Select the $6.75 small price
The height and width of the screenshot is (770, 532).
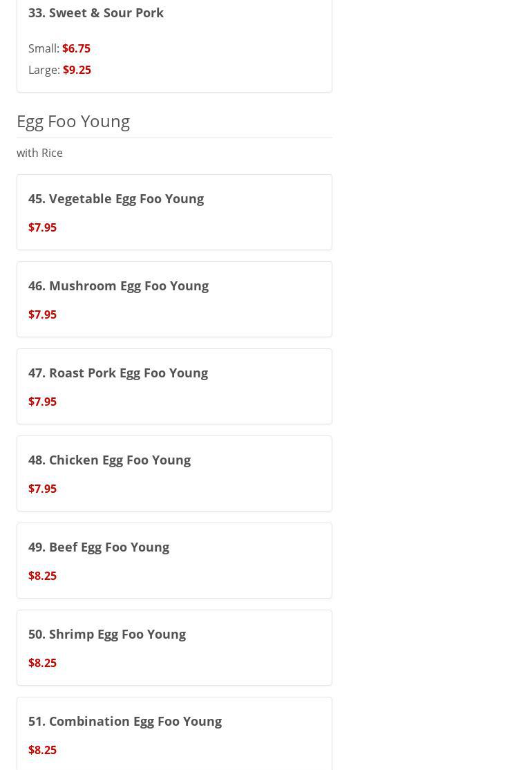(76, 48)
